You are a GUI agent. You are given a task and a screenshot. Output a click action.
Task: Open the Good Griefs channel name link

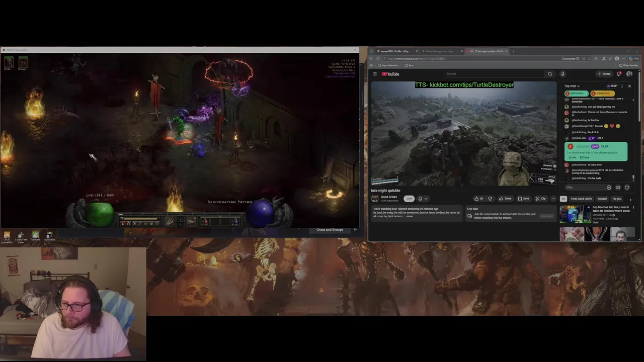(x=389, y=197)
